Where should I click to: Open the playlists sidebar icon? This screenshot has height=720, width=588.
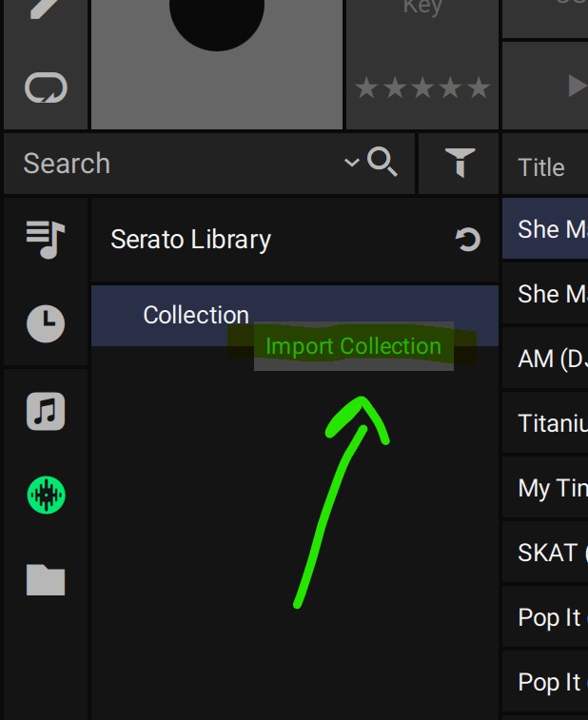[x=46, y=240]
